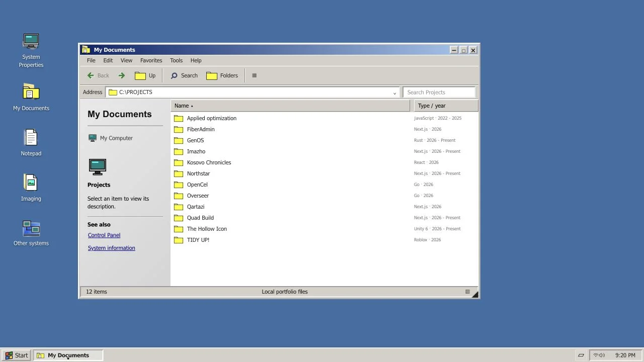Select the GenOS folder icon
This screenshot has height=362, width=644.
pos(179,140)
